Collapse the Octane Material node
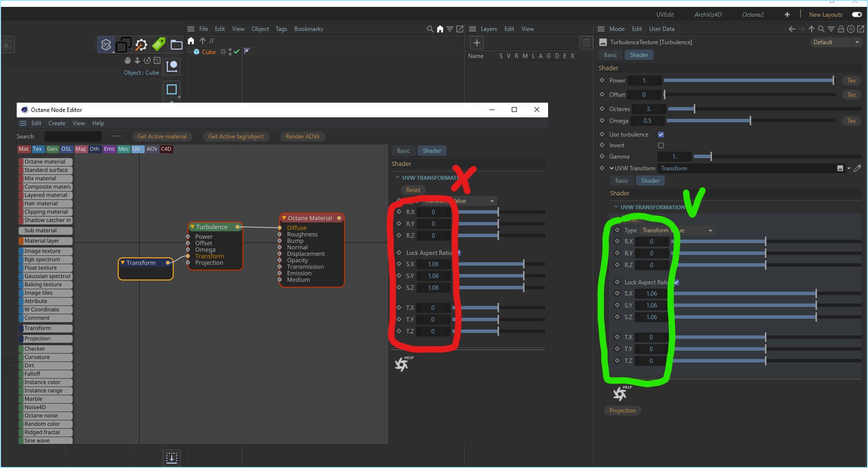The width and height of the screenshot is (868, 468). tap(284, 218)
